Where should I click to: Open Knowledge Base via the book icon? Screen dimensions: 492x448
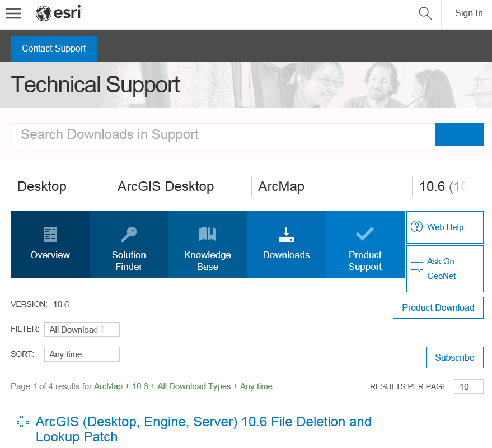click(207, 234)
